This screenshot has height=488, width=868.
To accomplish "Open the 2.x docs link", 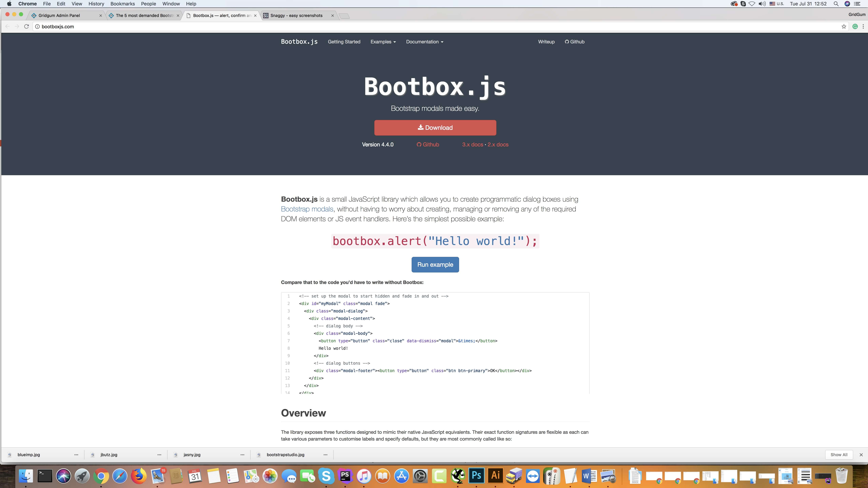I will point(498,145).
